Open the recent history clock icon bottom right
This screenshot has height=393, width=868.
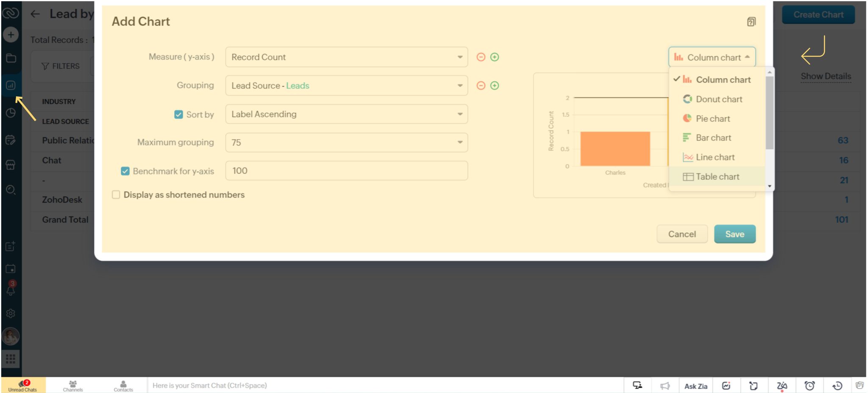838,386
